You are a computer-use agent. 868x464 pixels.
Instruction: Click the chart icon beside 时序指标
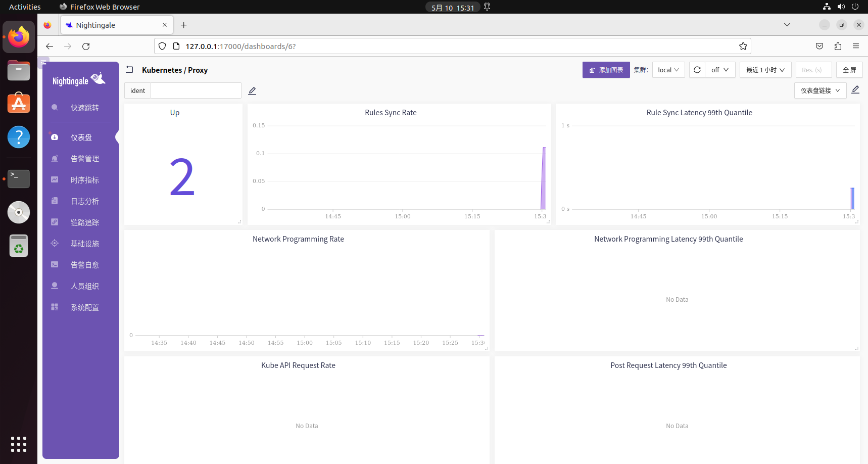point(55,179)
